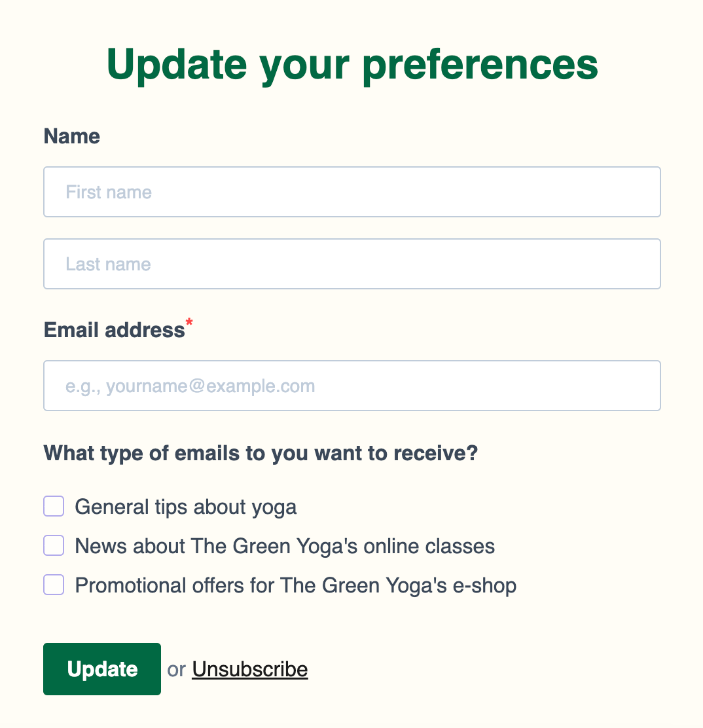This screenshot has height=728, width=703.
Task: Click the Unsubscribe link
Action: pyautogui.click(x=249, y=669)
